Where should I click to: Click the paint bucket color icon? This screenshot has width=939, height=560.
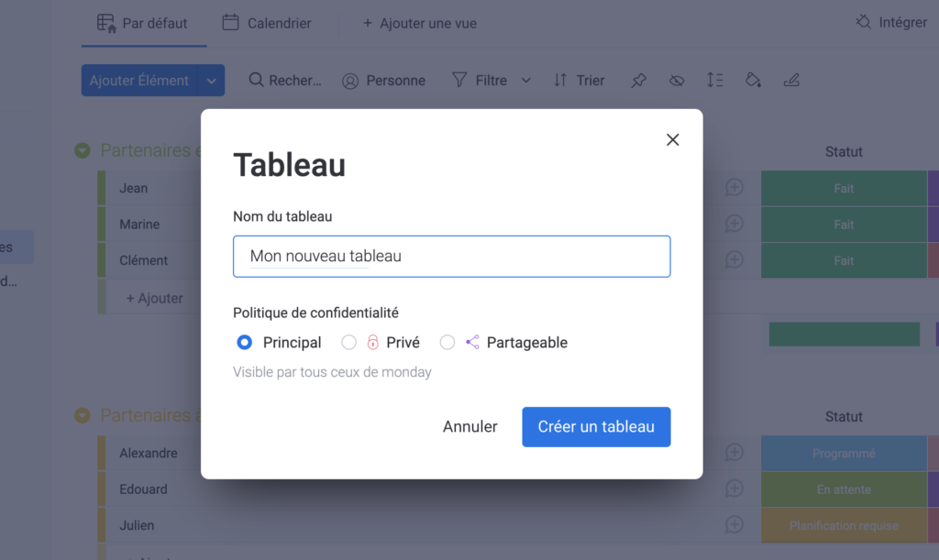coord(753,80)
